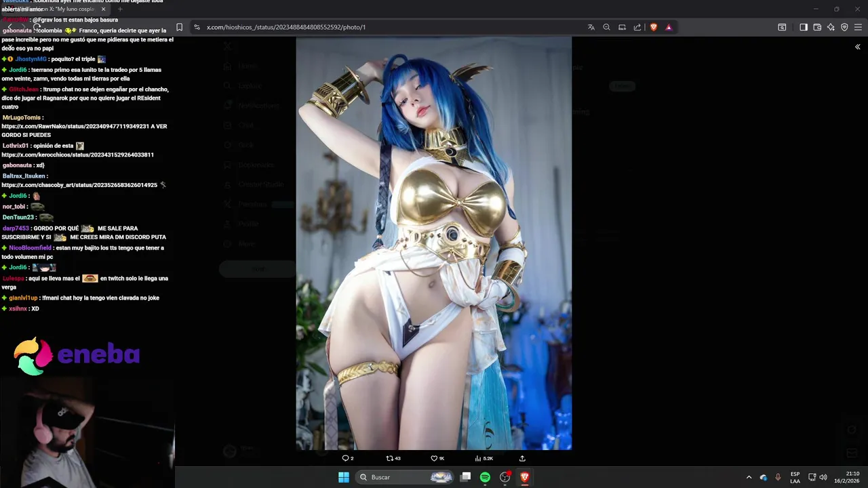Open Lothrix01's kerocchicos status link
The width and height of the screenshot is (868, 488).
pos(77,155)
